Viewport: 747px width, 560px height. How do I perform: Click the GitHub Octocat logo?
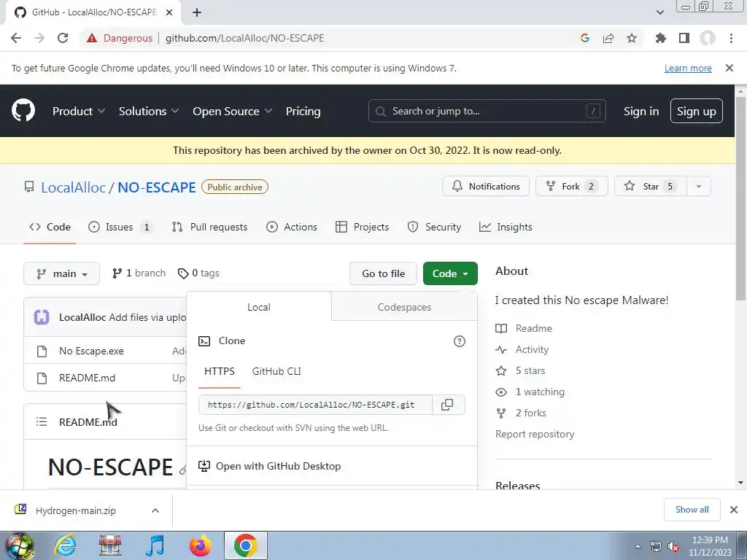(x=23, y=111)
